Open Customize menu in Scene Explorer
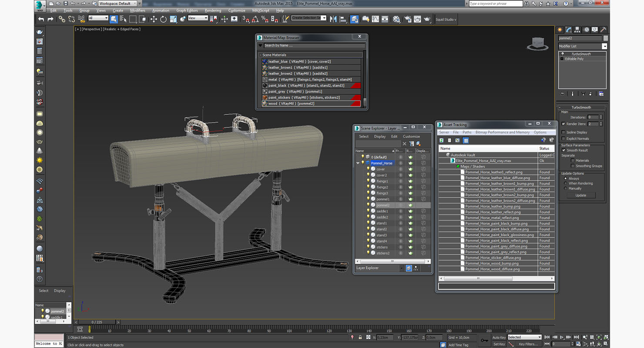 (411, 137)
